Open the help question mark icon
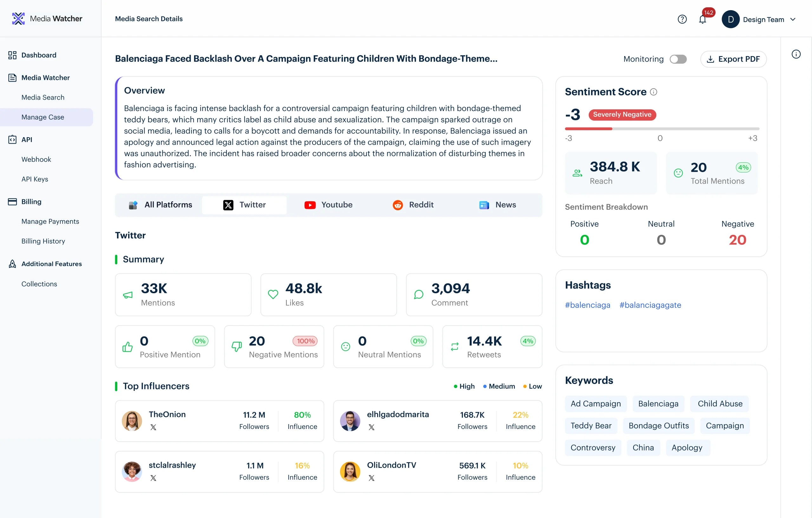Viewport: 812px width, 518px height. [682, 19]
